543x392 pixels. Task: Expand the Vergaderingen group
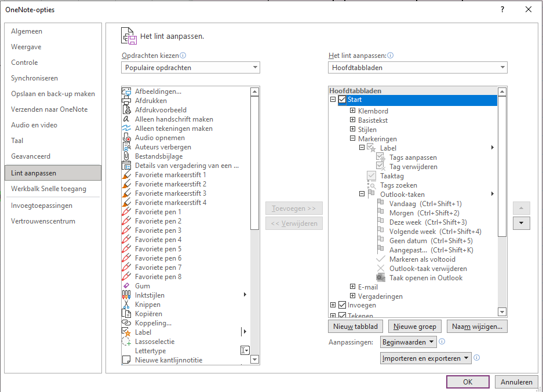(352, 296)
